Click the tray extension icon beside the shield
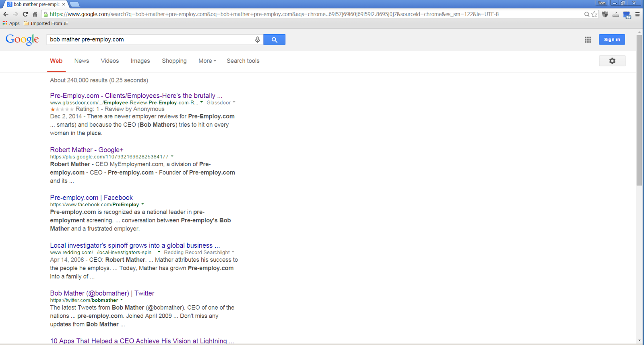The image size is (644, 345). pos(615,14)
